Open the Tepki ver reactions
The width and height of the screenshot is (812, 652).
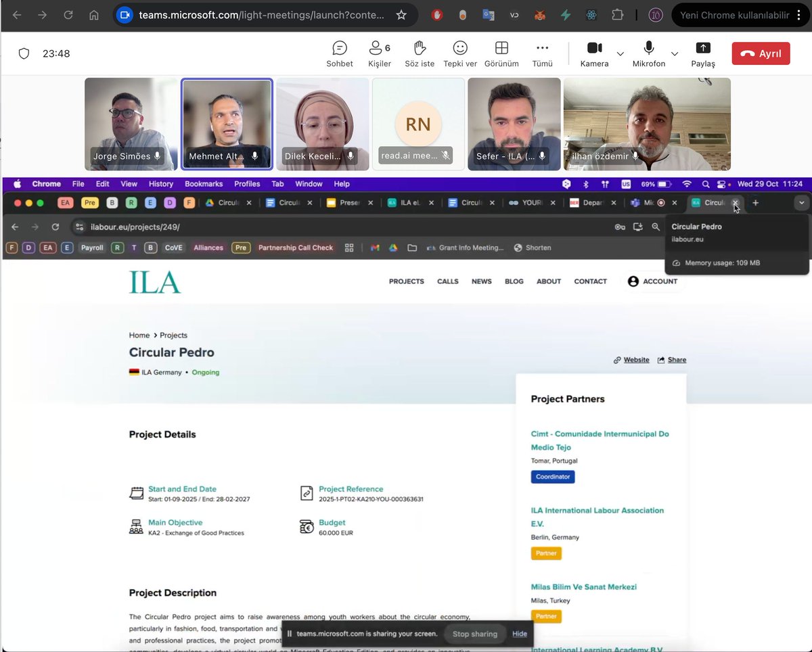click(x=460, y=53)
